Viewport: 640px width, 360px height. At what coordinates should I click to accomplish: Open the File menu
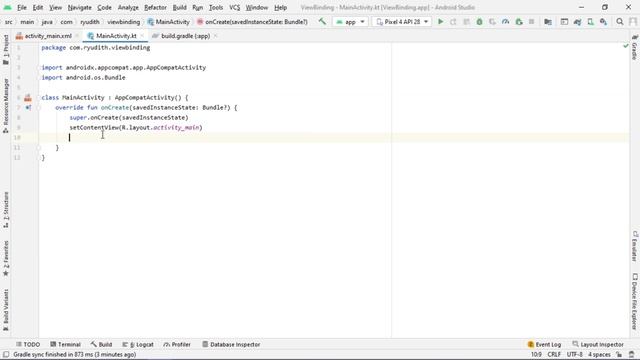click(22, 7)
